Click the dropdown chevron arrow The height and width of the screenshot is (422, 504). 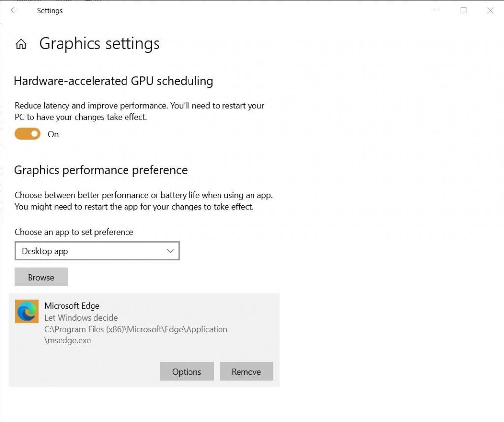170,251
